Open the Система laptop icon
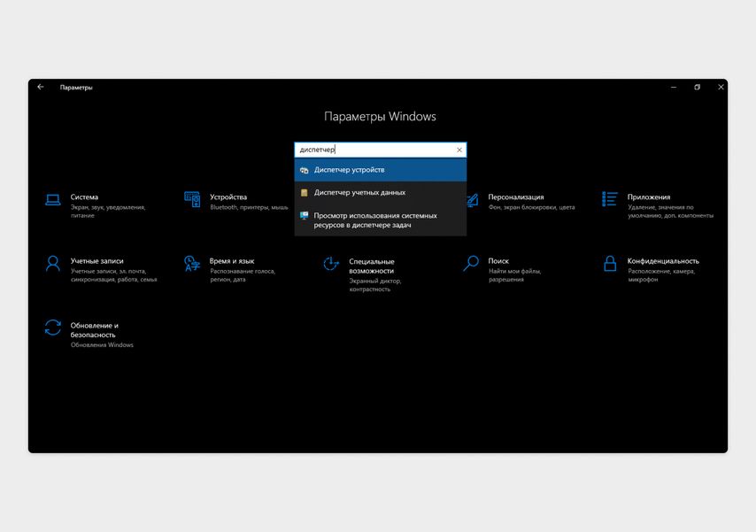This screenshot has height=532, width=756. point(53,200)
